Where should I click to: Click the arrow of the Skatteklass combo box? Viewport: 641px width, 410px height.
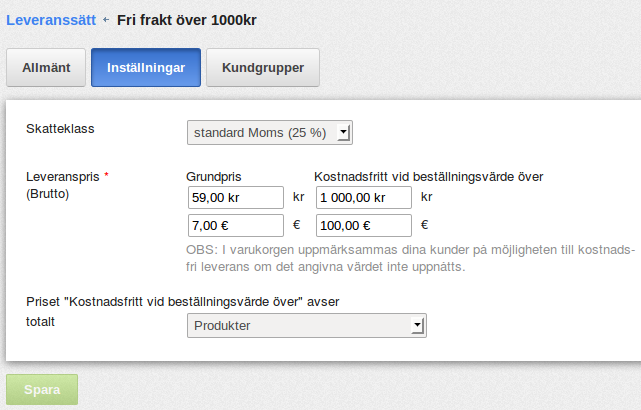pyautogui.click(x=343, y=132)
